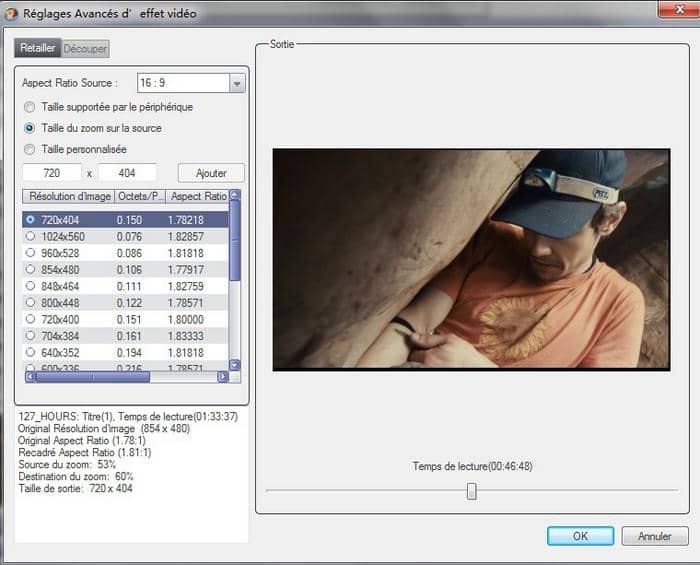The height and width of the screenshot is (565, 700).
Task: Click the Taille de sortie line
Action: 75,489
